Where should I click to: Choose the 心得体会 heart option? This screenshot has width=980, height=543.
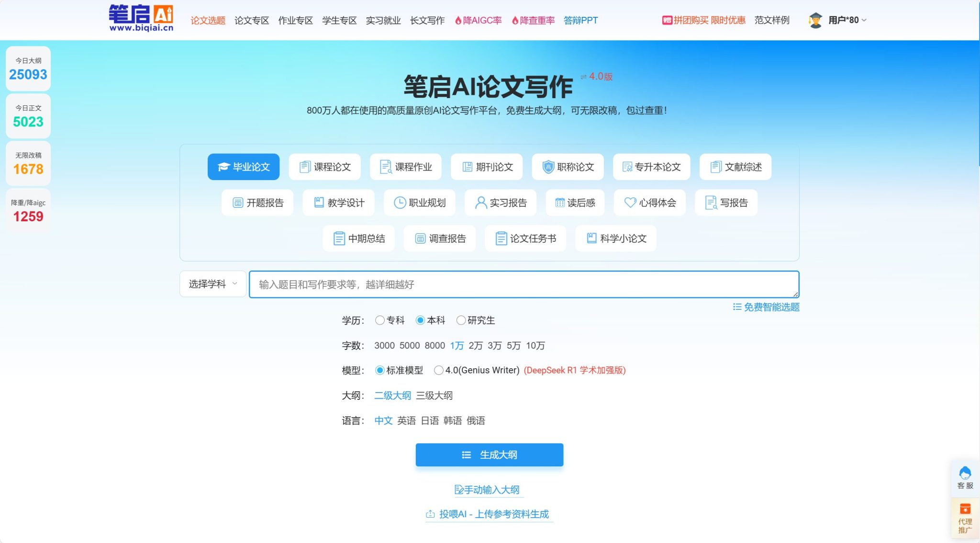click(x=649, y=203)
